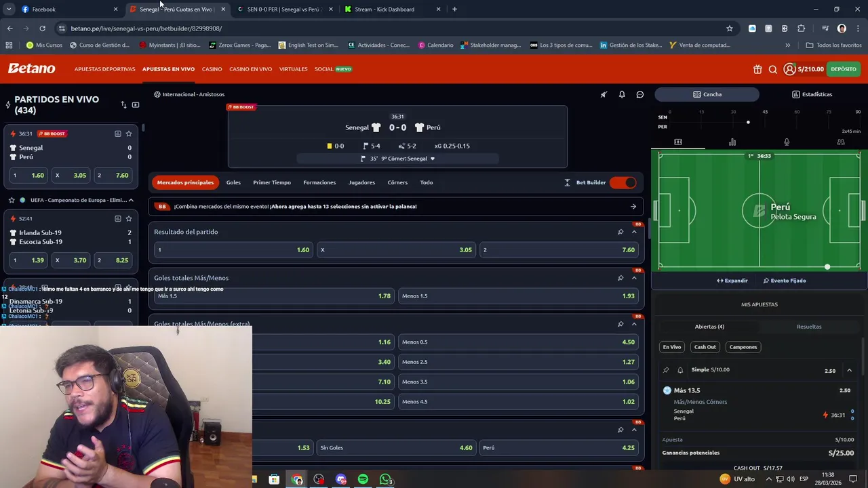Bookmark this page with the star icon

pos(730,28)
